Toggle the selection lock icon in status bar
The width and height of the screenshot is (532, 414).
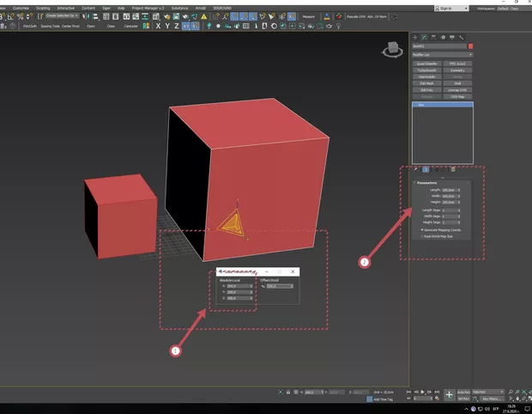pos(287,391)
